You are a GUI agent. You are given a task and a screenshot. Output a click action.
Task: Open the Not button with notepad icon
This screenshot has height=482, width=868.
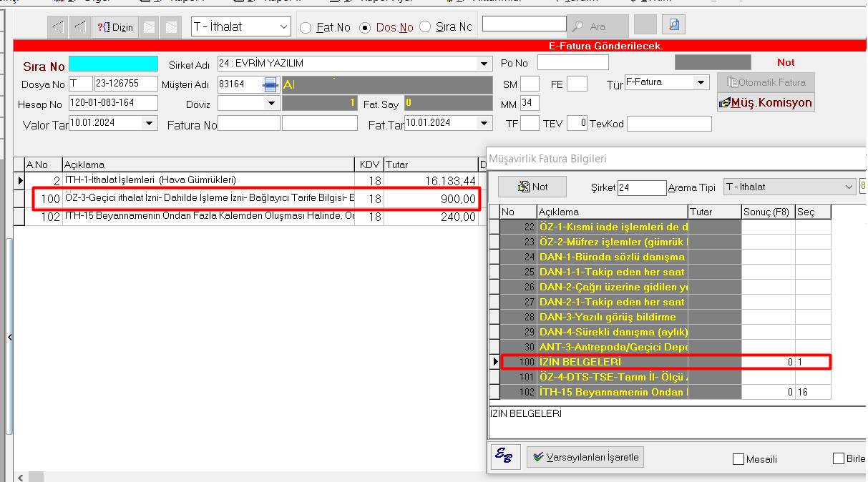click(532, 187)
